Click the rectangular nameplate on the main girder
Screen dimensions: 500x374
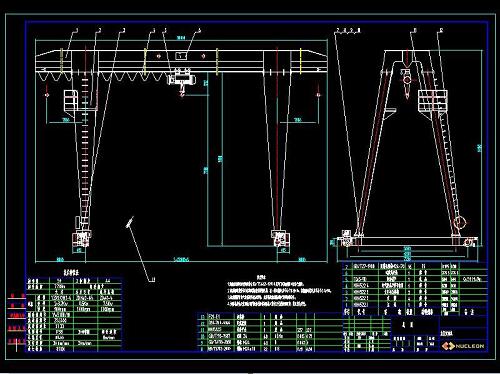[182, 56]
